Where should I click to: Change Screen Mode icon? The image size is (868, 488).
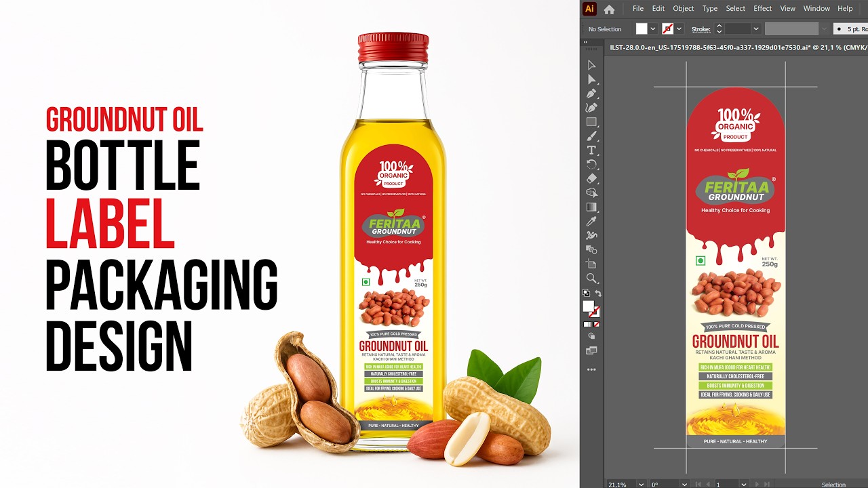point(591,351)
